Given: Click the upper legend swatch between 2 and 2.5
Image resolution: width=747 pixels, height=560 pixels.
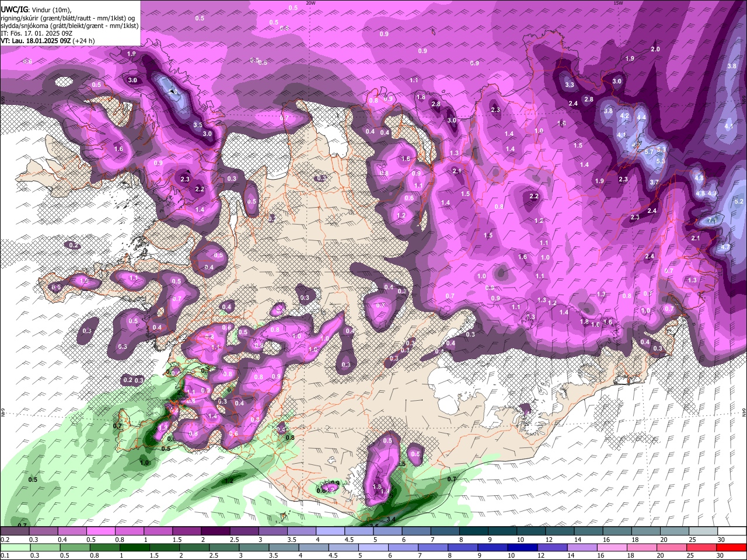Looking at the screenshot, I should coord(215,531).
